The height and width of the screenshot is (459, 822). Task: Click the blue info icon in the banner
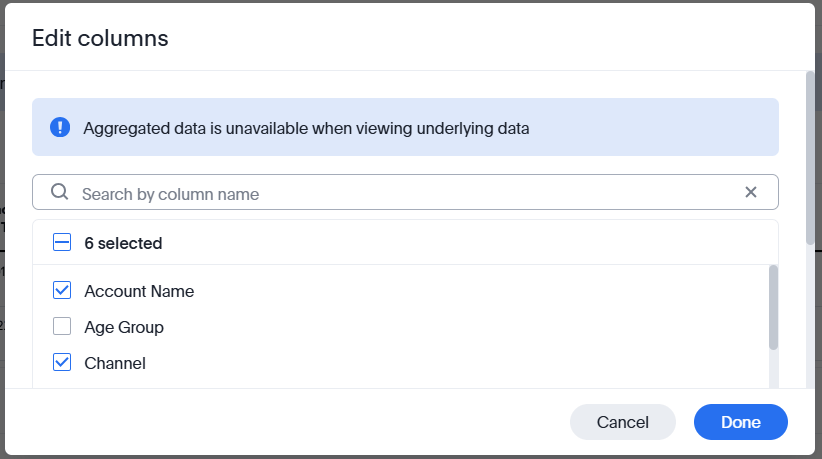pos(60,127)
